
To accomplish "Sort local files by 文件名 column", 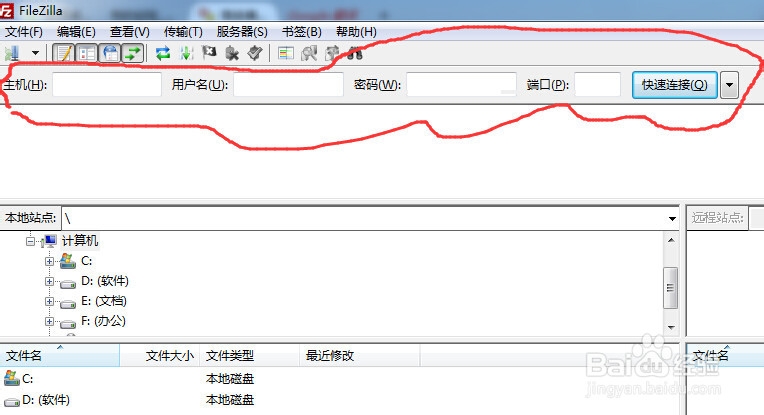I will [59, 356].
